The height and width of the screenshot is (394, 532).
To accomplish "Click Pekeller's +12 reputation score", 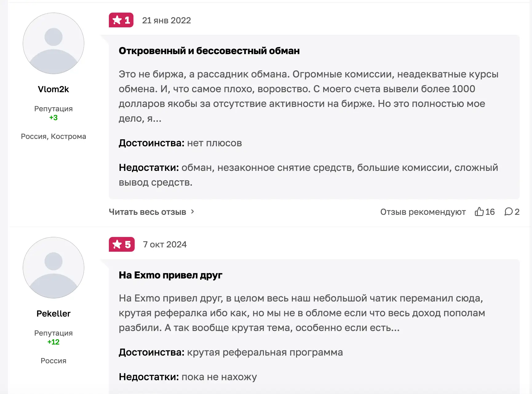I will tap(54, 342).
